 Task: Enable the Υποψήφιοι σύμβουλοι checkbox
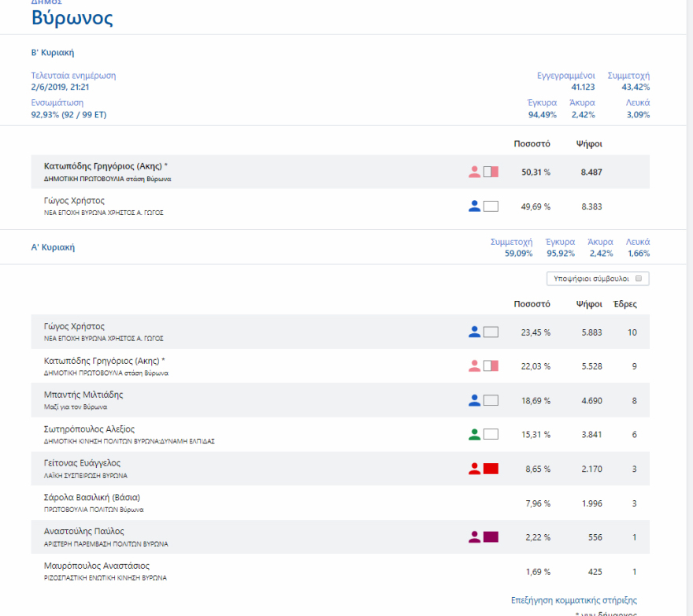638,279
